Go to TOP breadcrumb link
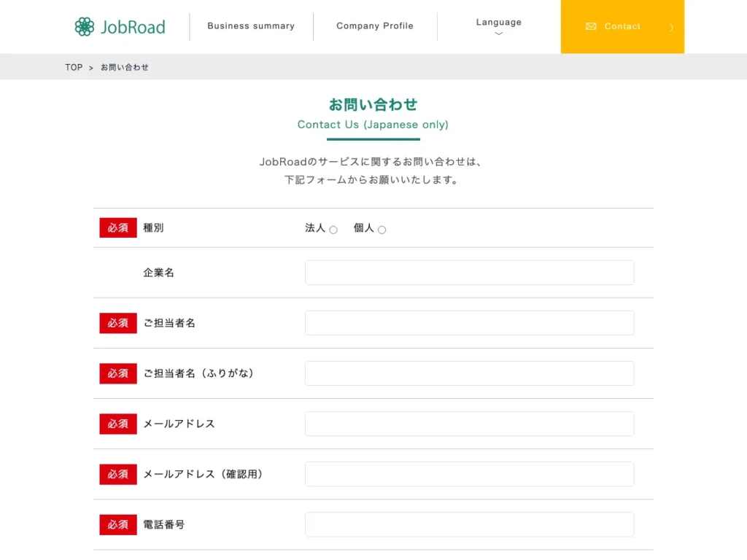The height and width of the screenshot is (560, 747). pyautogui.click(x=74, y=67)
